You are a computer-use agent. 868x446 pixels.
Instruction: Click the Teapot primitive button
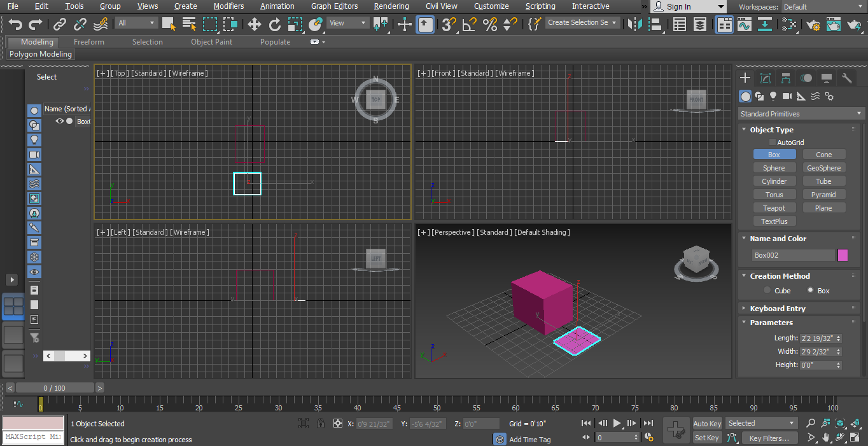pos(774,207)
